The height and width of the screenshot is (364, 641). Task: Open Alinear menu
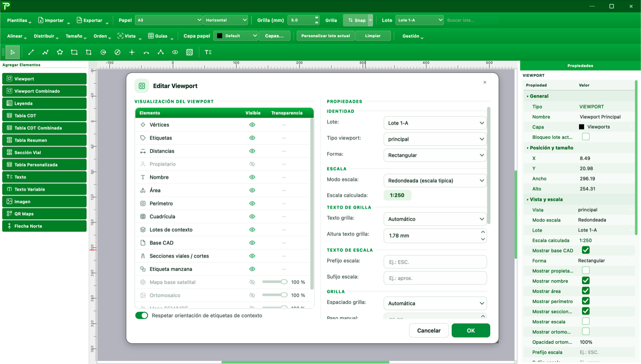point(17,36)
